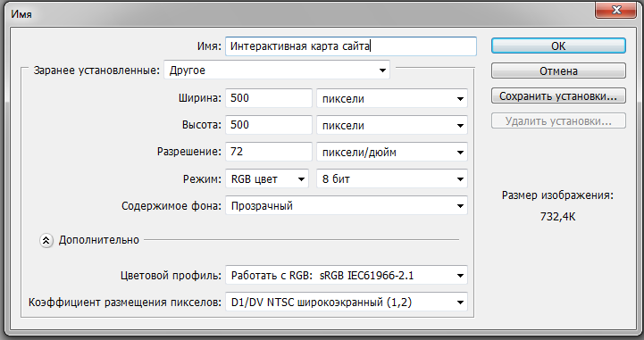
Task: Click the OK button
Action: [558, 46]
